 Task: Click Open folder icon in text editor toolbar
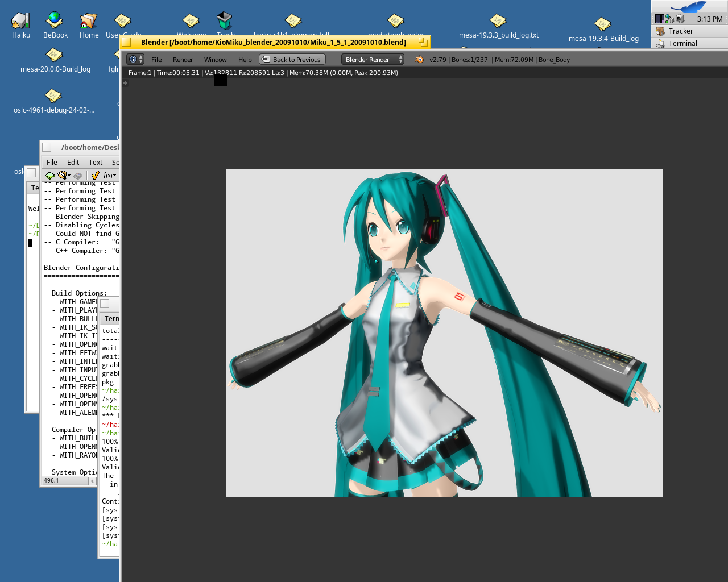click(x=62, y=175)
